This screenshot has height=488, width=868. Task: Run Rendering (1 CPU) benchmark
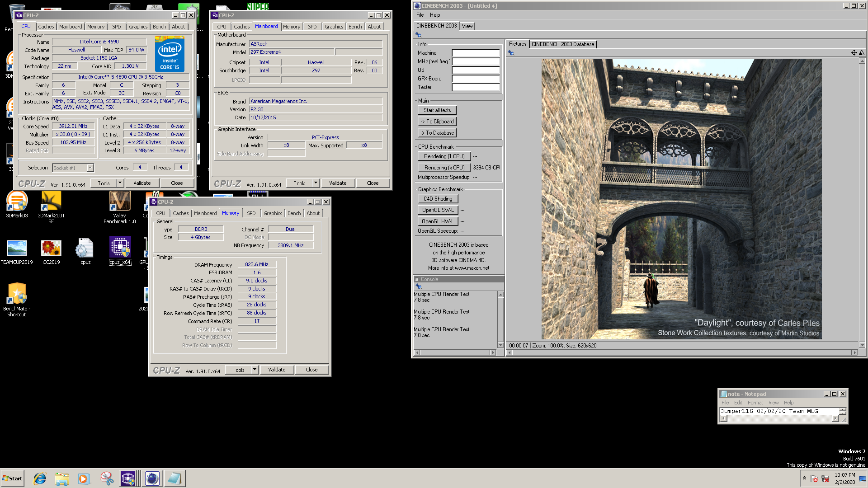point(444,156)
